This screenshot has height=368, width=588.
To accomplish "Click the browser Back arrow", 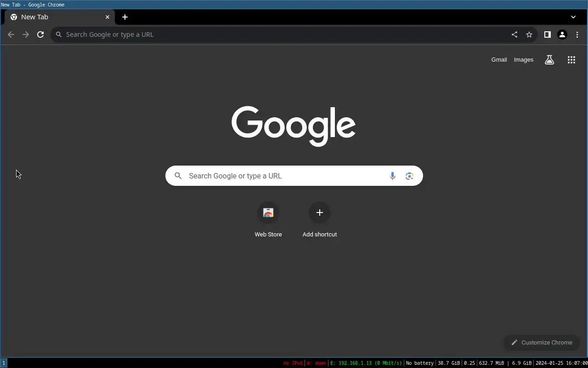I will [x=11, y=34].
